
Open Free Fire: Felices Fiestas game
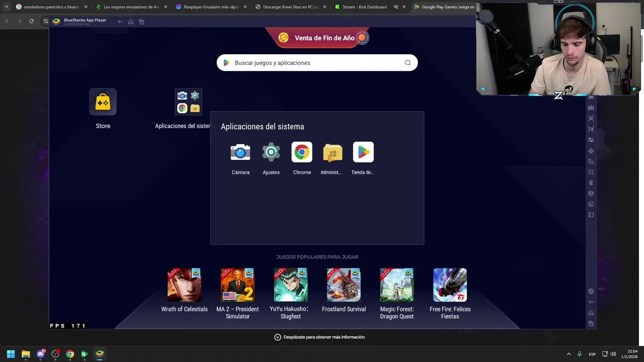[450, 285]
